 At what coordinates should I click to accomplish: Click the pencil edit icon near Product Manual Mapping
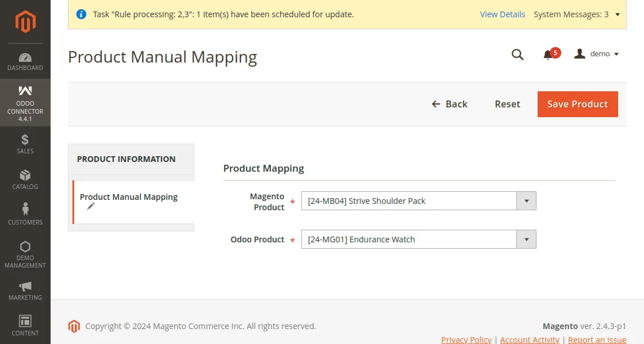tap(90, 206)
